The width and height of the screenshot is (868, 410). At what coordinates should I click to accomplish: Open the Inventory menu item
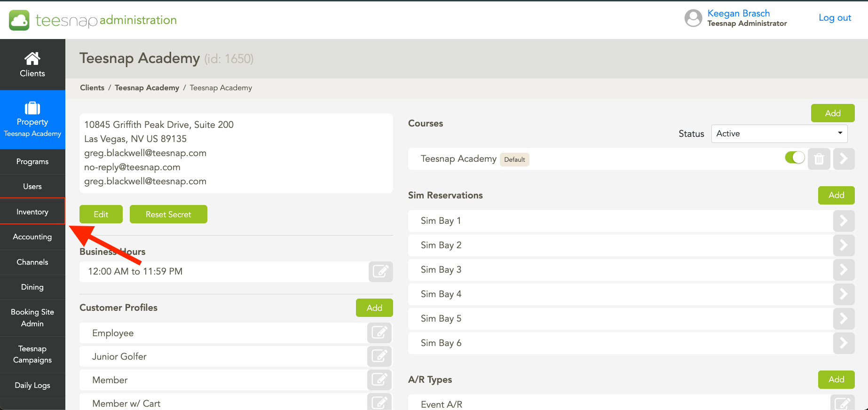point(32,212)
